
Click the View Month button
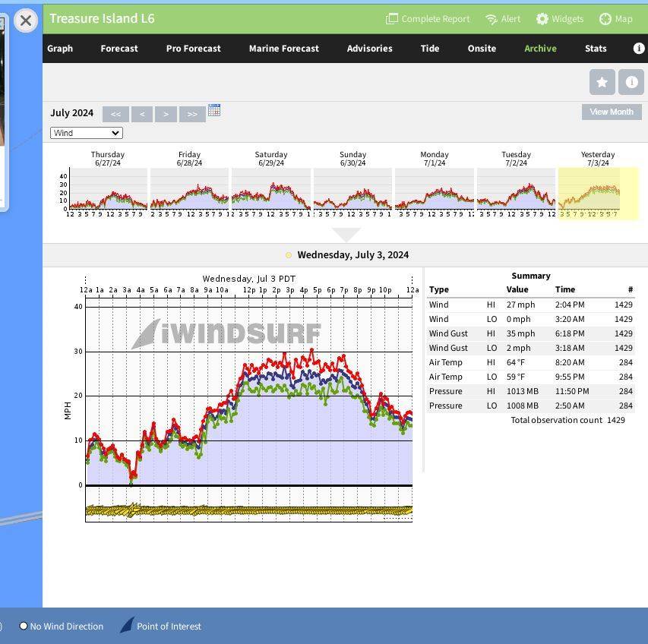(611, 112)
